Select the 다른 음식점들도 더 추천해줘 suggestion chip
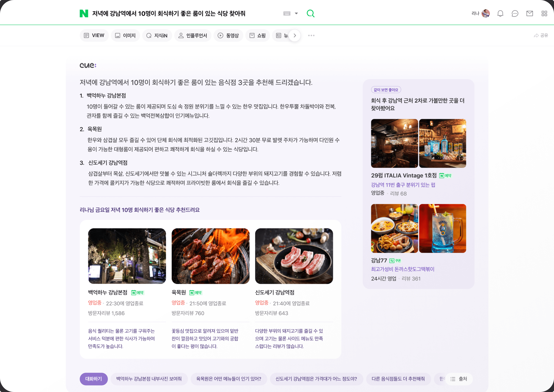Viewport: 554px width, 392px height. pyautogui.click(x=398, y=379)
